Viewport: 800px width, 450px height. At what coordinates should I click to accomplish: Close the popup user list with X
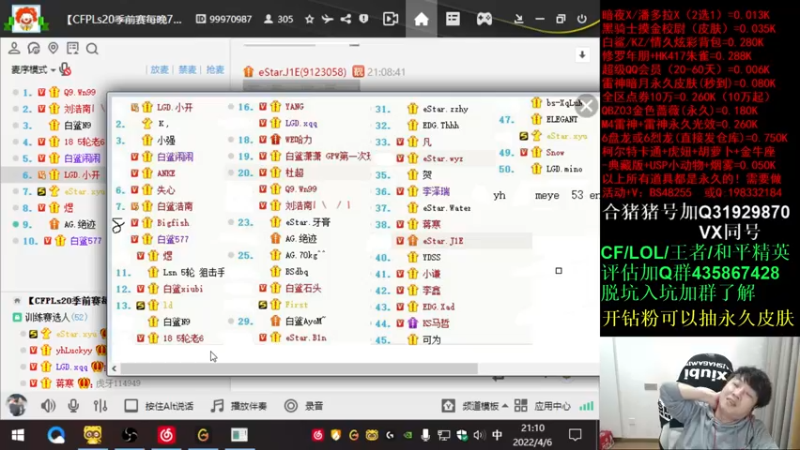coord(586,106)
